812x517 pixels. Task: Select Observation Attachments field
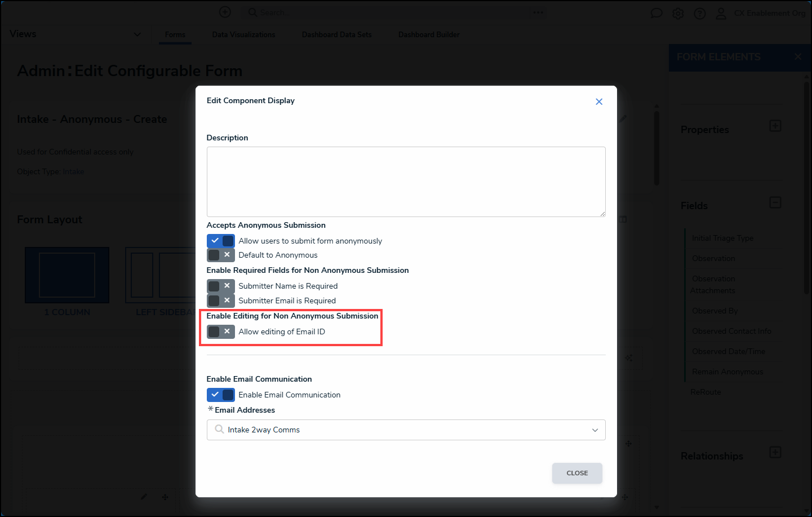tap(713, 285)
